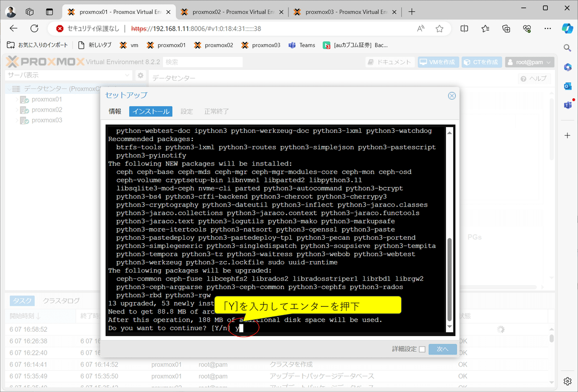Select the クラスタを作成 task row

[277, 365]
